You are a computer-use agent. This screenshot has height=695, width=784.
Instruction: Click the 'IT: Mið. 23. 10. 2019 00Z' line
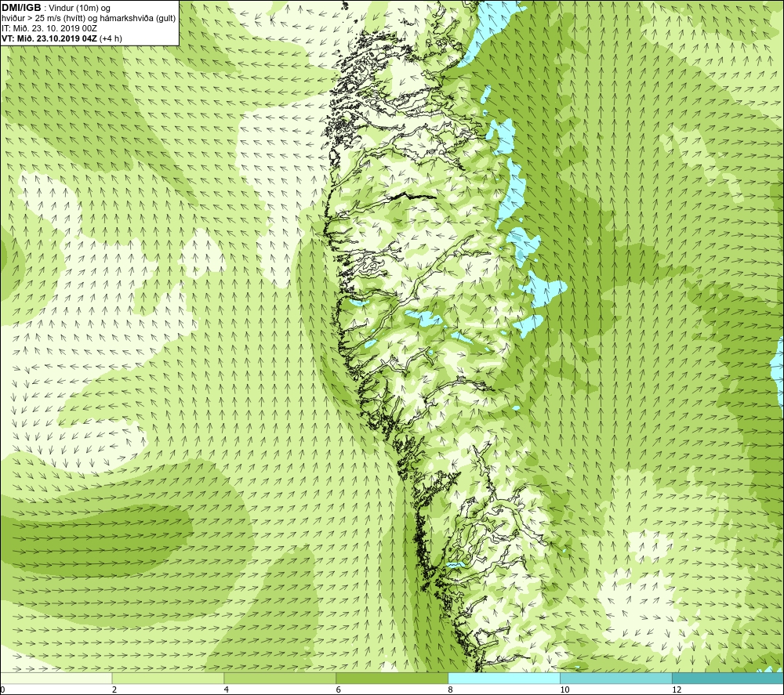pos(49,28)
